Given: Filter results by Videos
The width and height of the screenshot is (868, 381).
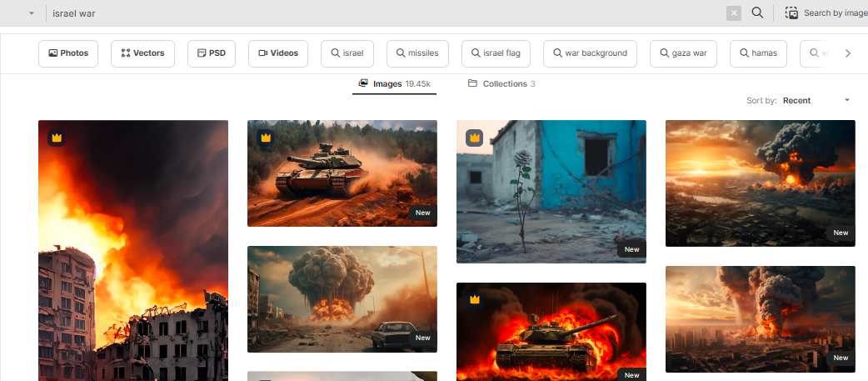Looking at the screenshot, I should point(278,53).
